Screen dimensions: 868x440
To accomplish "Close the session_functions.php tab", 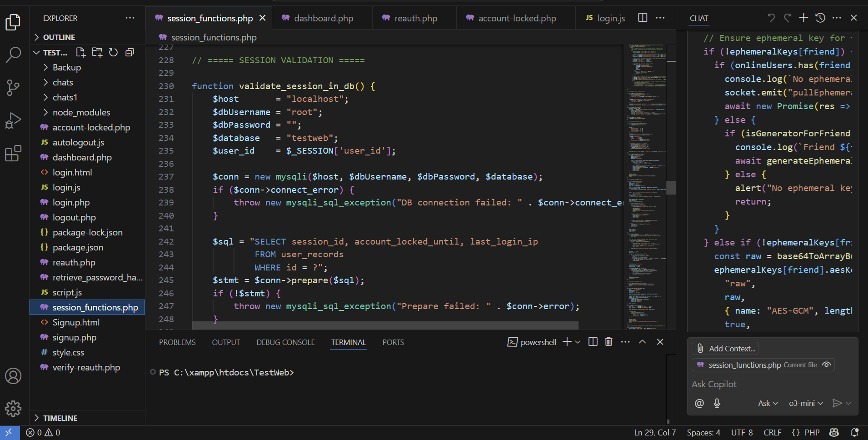I will click(262, 18).
